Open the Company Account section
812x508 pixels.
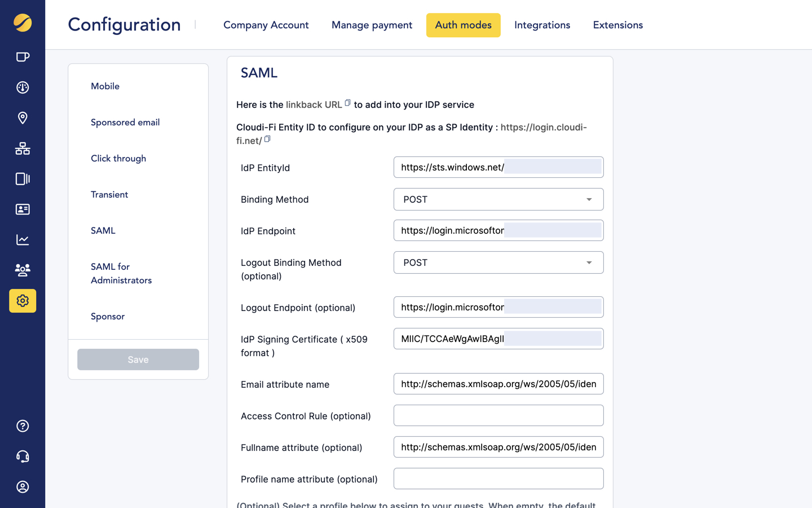[266, 25]
